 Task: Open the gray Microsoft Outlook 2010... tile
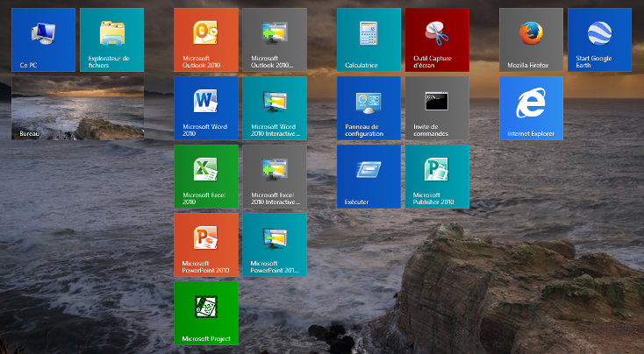275,39
